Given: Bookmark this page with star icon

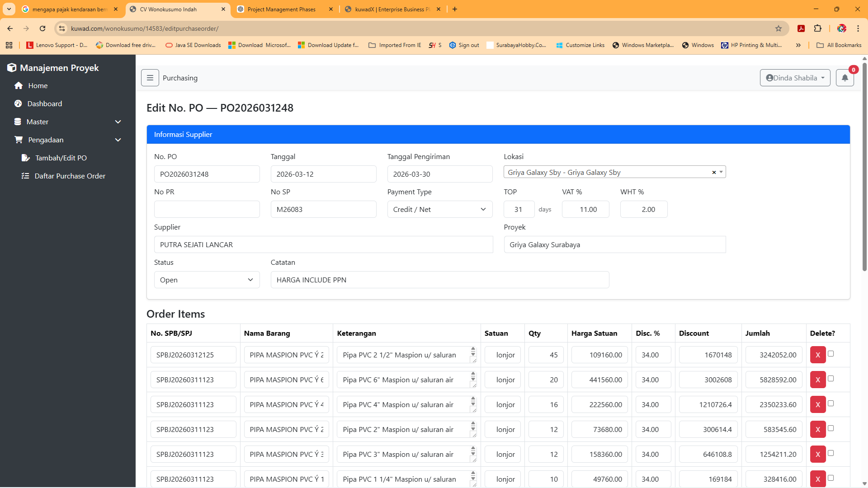Looking at the screenshot, I should point(778,28).
